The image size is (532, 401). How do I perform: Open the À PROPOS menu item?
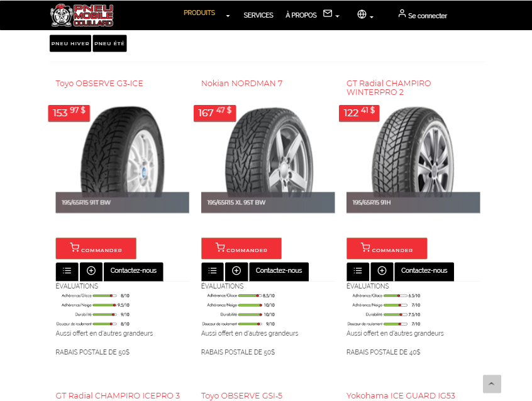pyautogui.click(x=301, y=15)
